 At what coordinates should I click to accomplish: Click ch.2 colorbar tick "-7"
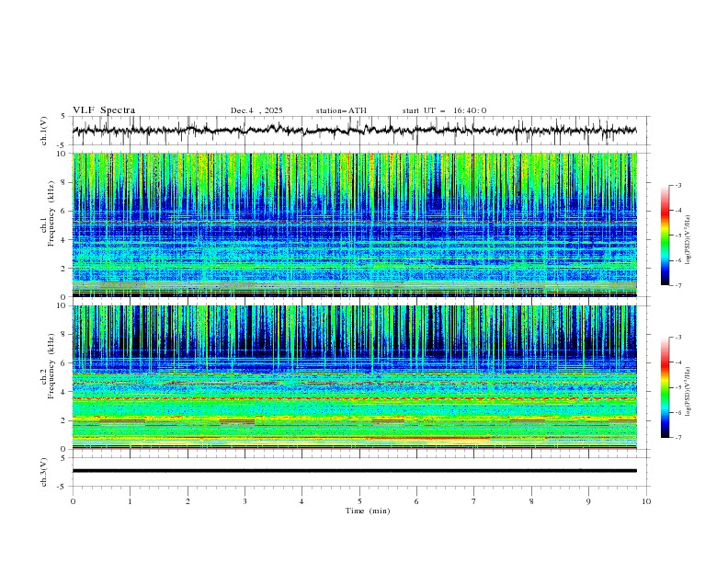click(677, 437)
